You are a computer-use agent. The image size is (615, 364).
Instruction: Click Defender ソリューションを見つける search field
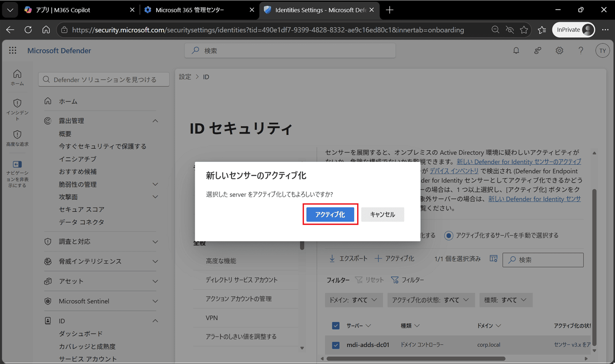coord(104,80)
